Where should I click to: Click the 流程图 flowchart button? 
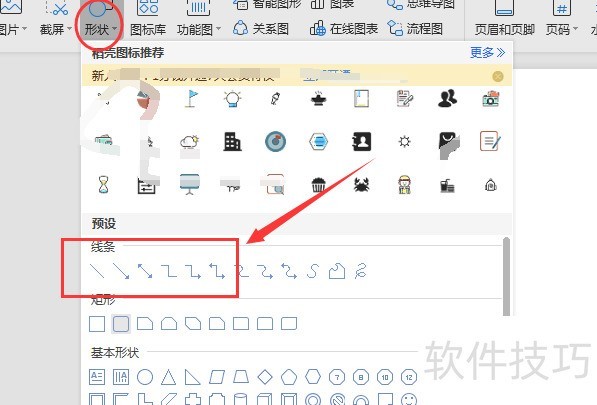point(415,29)
